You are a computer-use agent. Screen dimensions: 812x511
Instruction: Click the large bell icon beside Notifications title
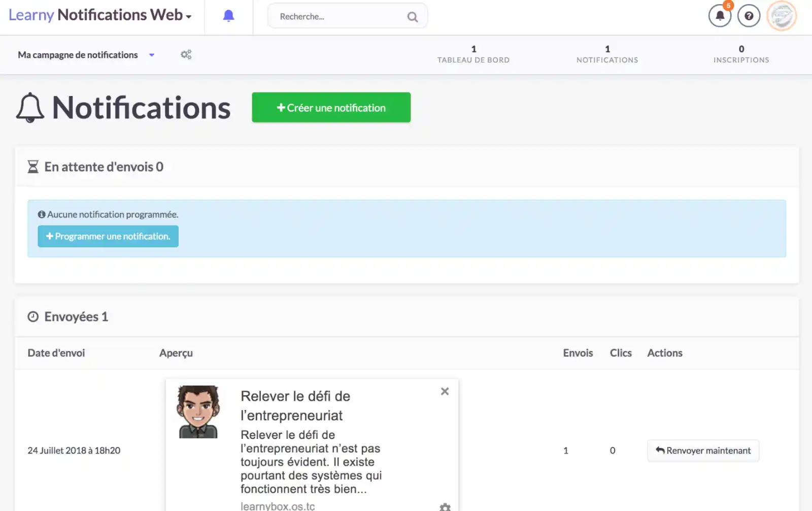30,108
